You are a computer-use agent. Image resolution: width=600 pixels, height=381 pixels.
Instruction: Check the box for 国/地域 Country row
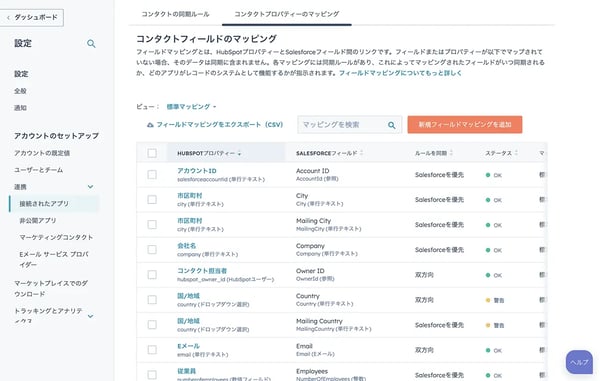click(x=152, y=300)
